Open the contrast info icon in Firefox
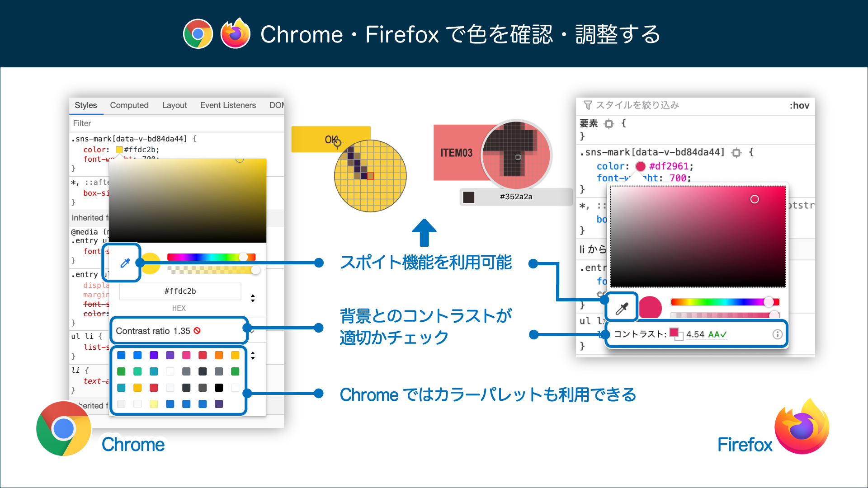 click(x=777, y=334)
